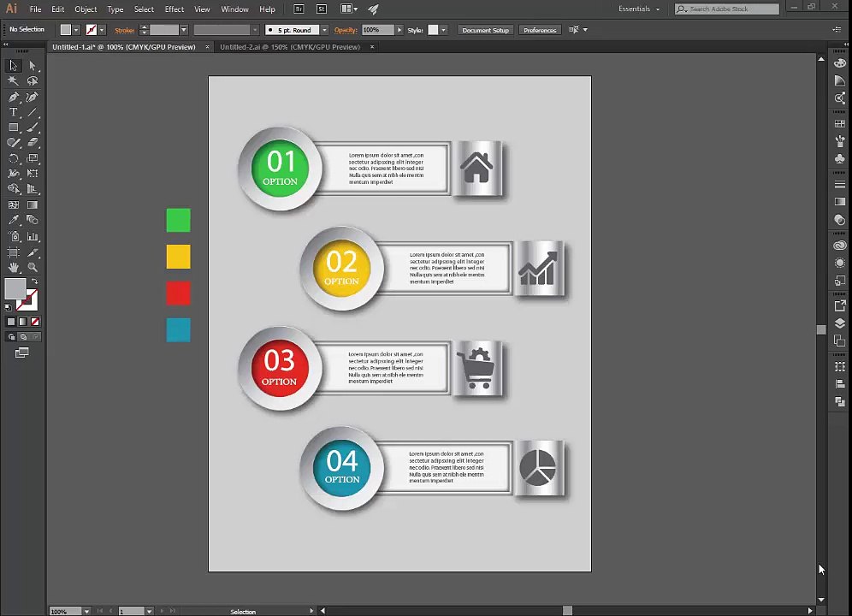Click the Stroke panel link
852x616 pixels.
coord(124,31)
